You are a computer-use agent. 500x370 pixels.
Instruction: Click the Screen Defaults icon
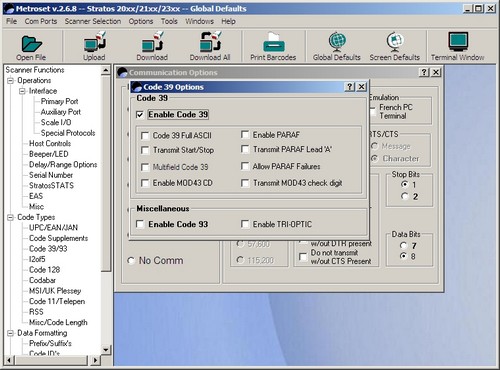click(395, 41)
